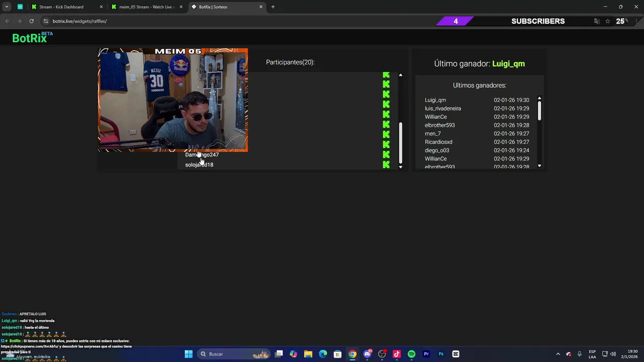Open a new browser tab
The height and width of the screenshot is (362, 644).
click(273, 7)
